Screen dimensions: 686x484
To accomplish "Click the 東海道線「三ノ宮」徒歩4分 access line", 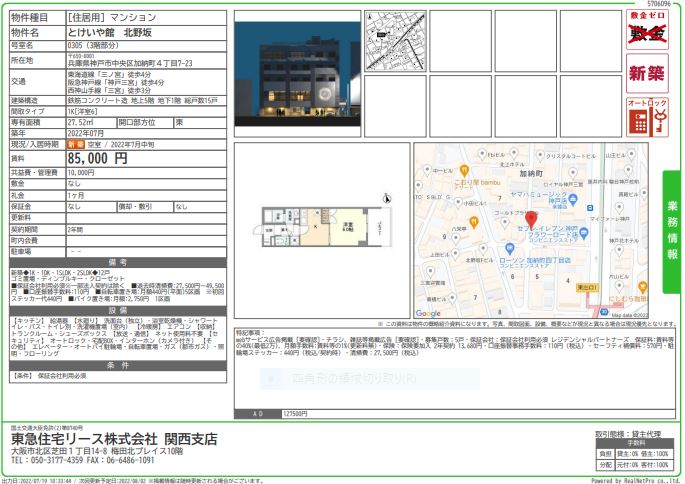I will (109, 75).
